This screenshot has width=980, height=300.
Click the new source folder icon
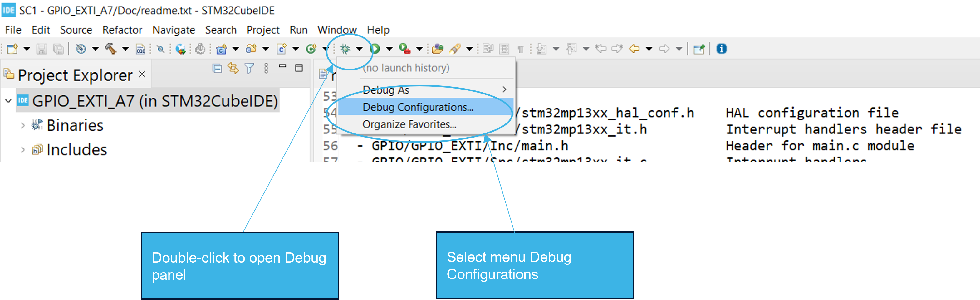pyautogui.click(x=251, y=49)
